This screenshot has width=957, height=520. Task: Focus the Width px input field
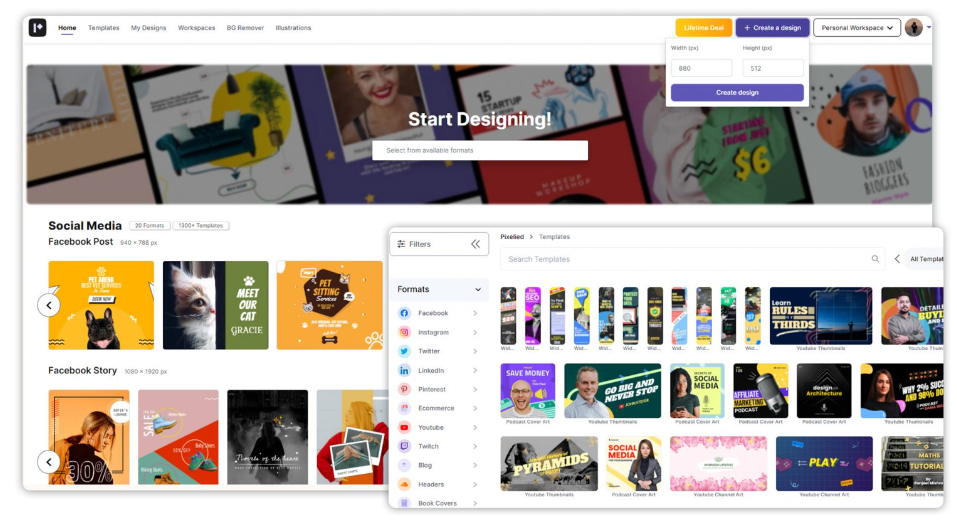[x=701, y=68]
